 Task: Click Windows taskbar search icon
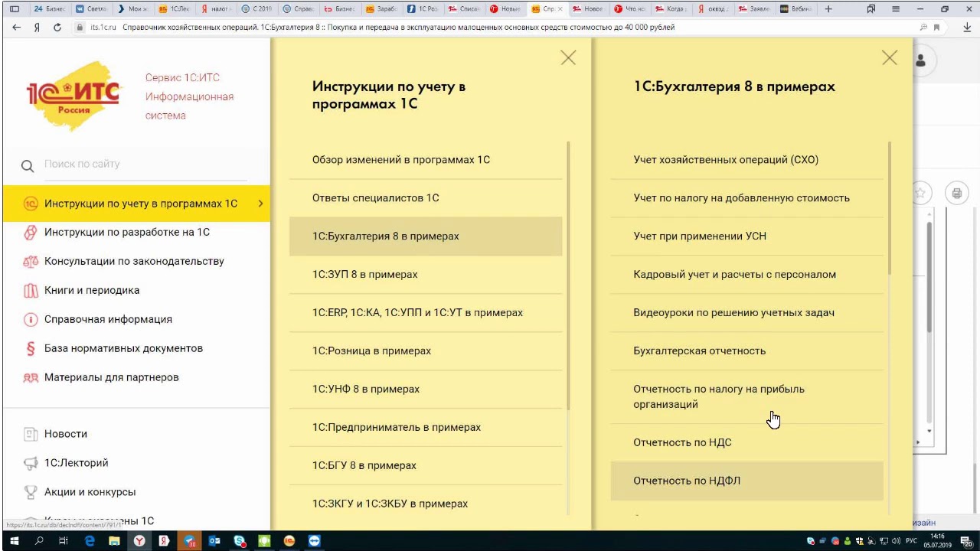click(39, 541)
